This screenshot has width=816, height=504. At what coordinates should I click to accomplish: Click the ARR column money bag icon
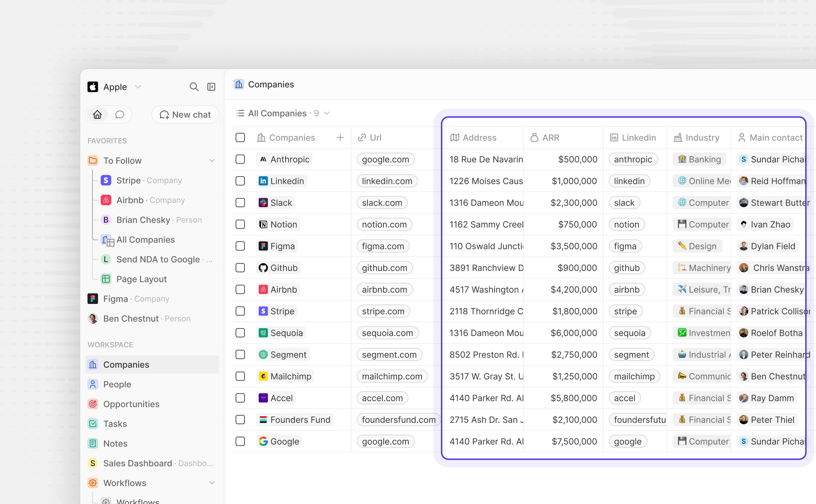(534, 138)
